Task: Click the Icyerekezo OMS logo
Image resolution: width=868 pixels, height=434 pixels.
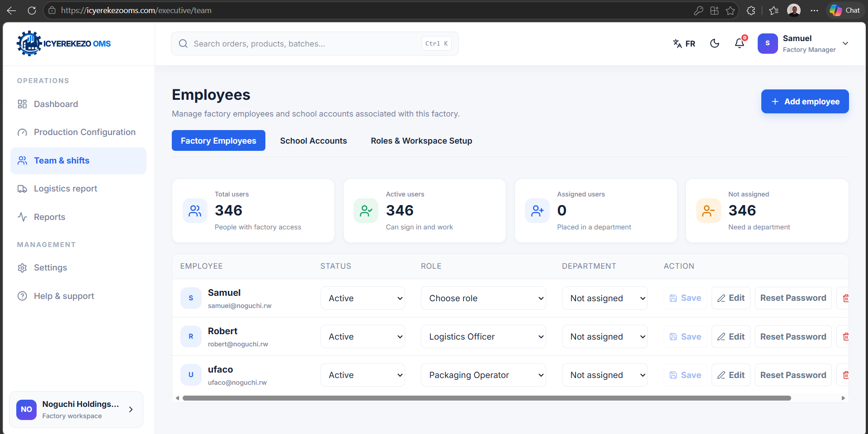Action: 64,43
